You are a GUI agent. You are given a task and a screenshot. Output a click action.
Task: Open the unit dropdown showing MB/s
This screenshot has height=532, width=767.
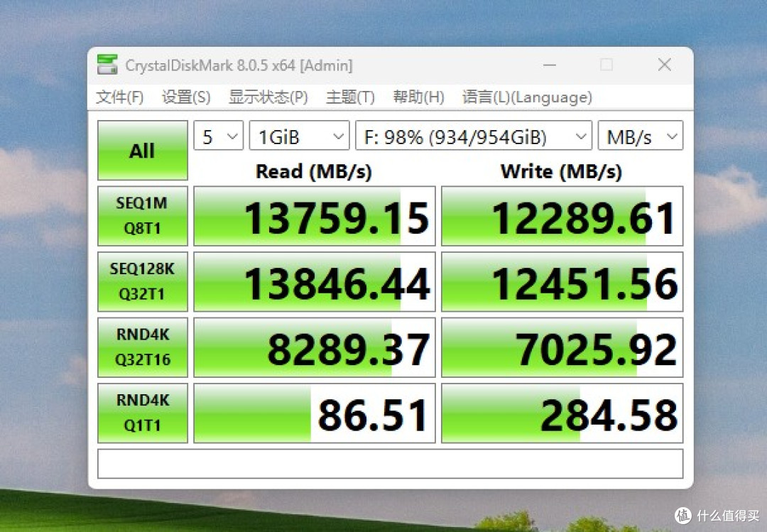coord(641,136)
